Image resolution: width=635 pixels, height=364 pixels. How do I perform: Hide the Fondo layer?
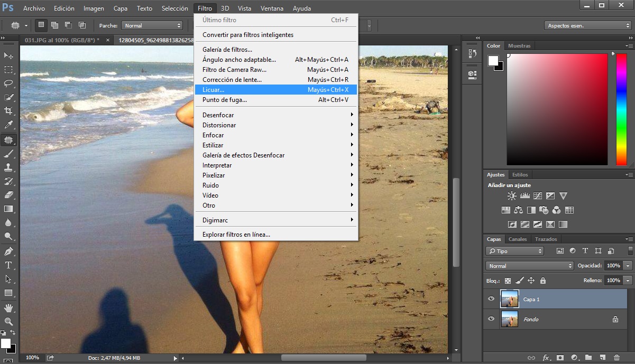[491, 319]
